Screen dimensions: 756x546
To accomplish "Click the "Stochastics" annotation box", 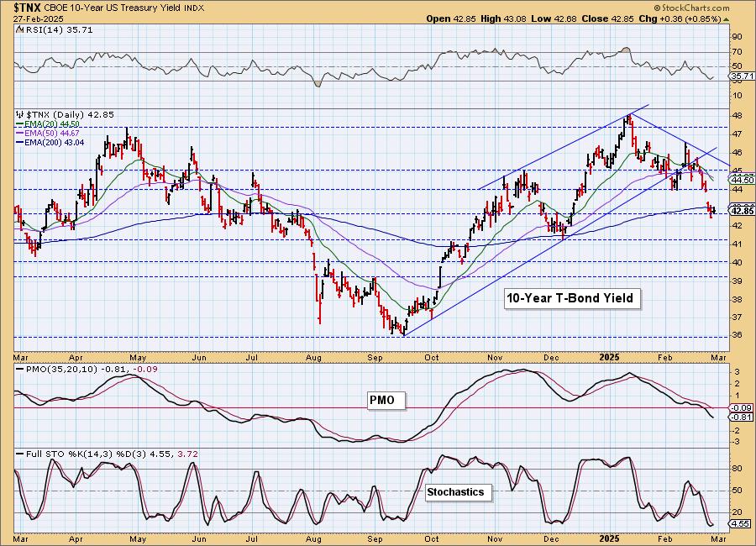I will click(x=458, y=492).
